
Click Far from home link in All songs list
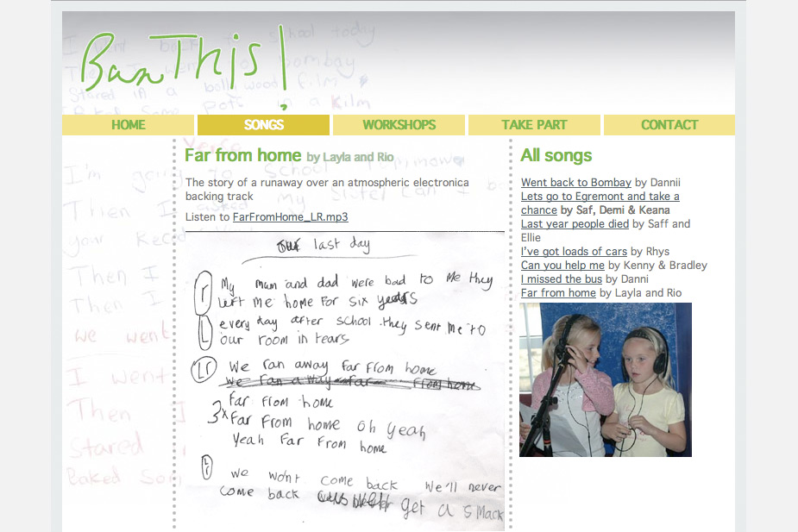click(x=558, y=293)
